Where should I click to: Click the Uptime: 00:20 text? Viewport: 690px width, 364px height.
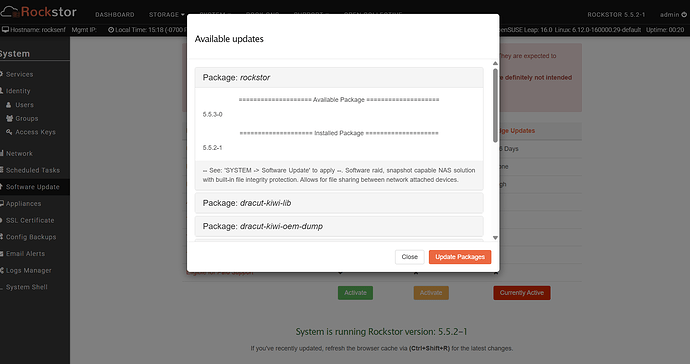coord(665,30)
